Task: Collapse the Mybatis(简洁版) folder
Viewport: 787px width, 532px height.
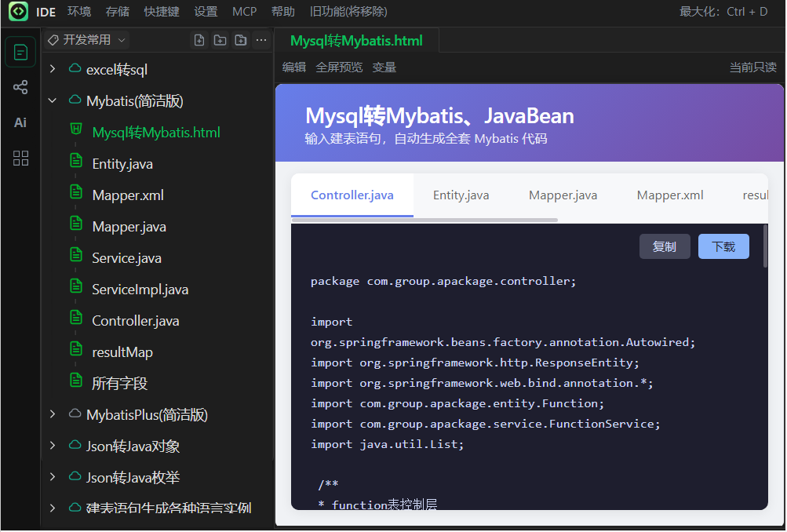Action: click(53, 100)
